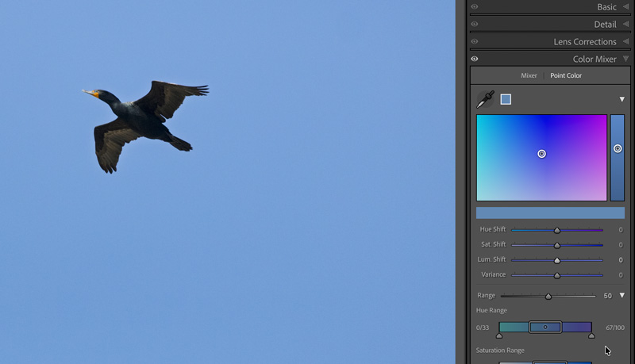
Task: Collapse the Color Mixer panel triangle
Action: click(x=625, y=59)
